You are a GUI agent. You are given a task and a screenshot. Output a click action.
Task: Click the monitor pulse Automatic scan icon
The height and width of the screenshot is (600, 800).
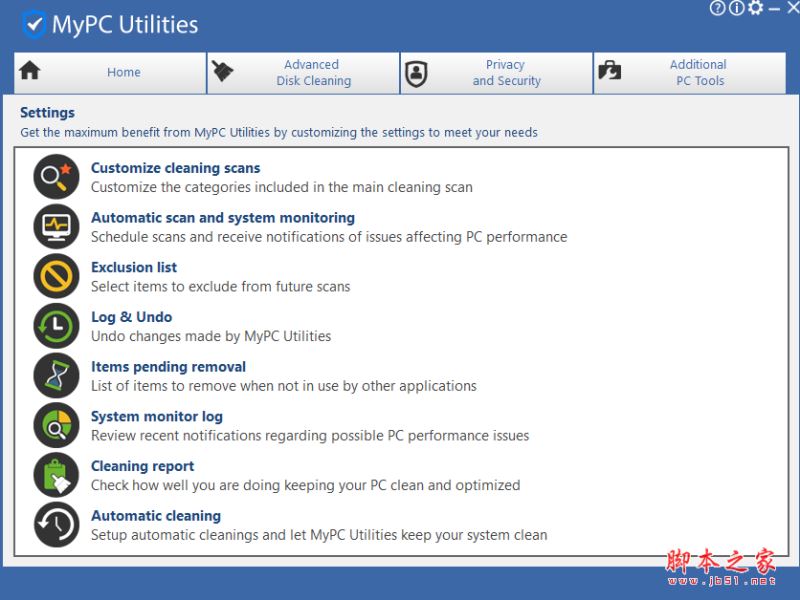[57, 226]
